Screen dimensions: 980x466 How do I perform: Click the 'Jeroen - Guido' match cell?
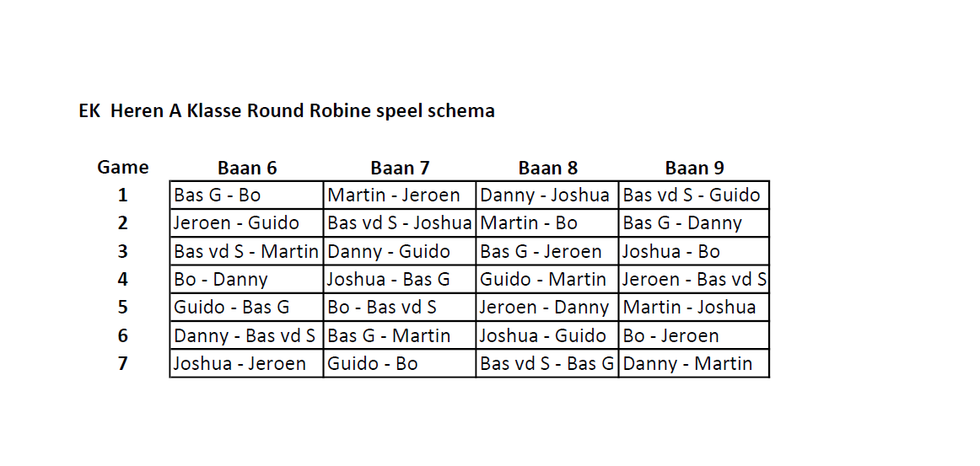(245, 223)
